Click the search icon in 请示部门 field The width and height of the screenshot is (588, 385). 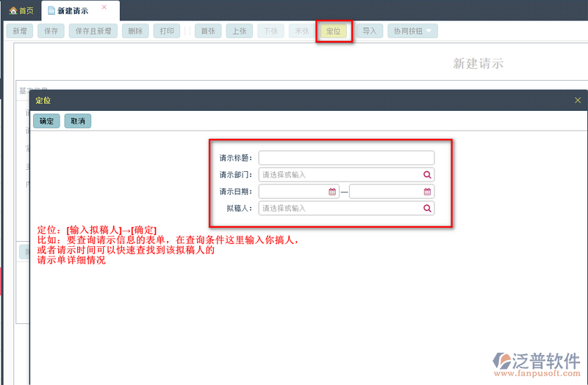click(426, 175)
